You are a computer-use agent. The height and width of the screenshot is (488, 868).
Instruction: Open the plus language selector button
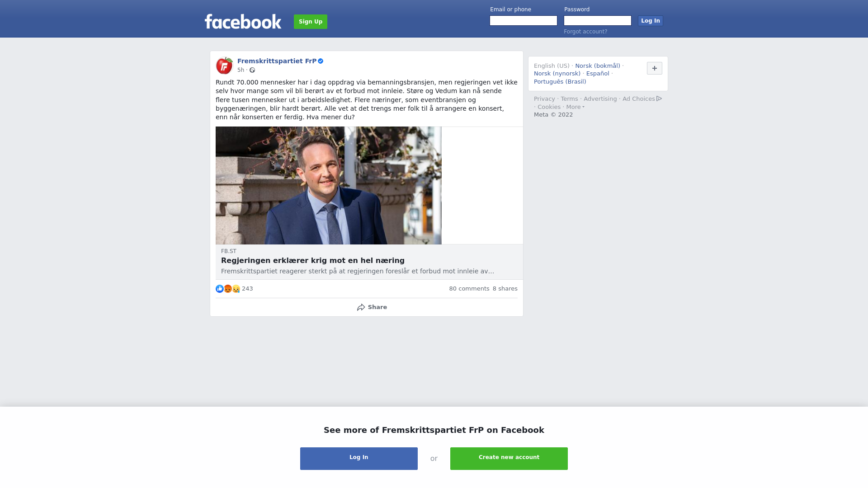[x=654, y=68]
